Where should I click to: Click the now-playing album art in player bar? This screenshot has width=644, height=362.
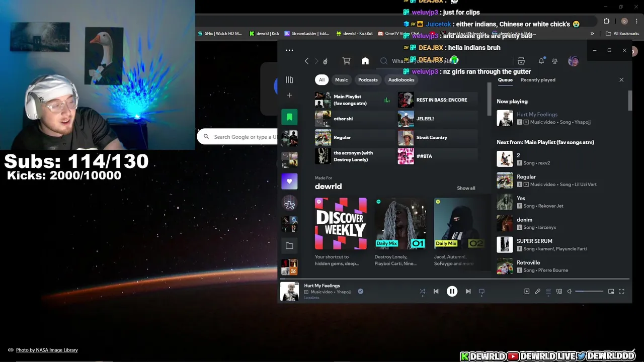coord(289,291)
